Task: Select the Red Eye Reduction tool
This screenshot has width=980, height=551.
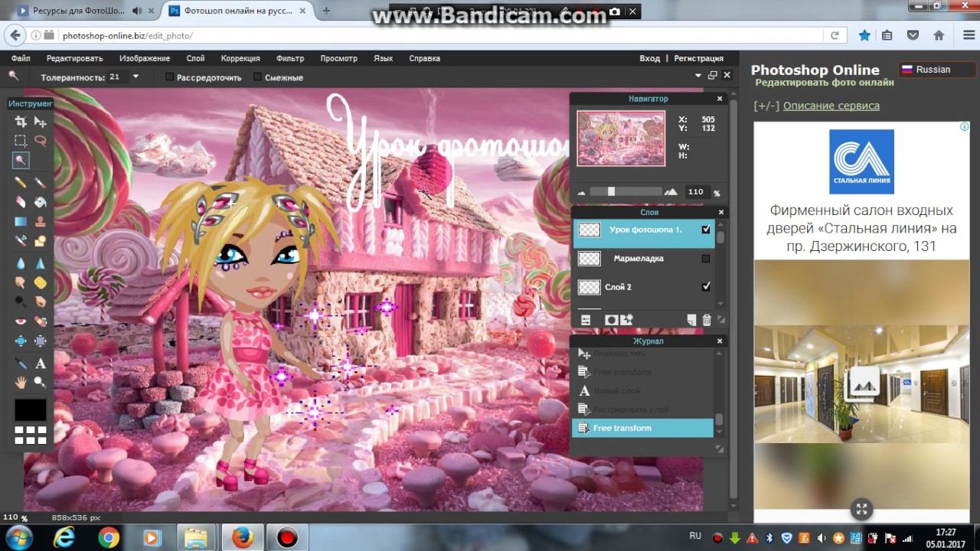Action: point(21,321)
